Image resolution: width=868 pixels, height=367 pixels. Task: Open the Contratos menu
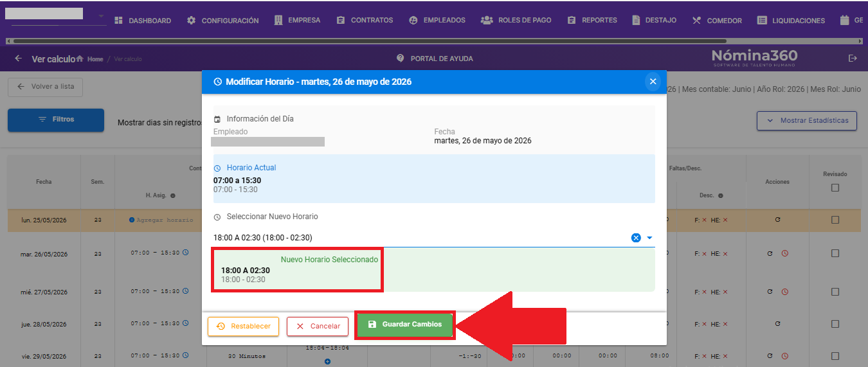pyautogui.click(x=365, y=21)
